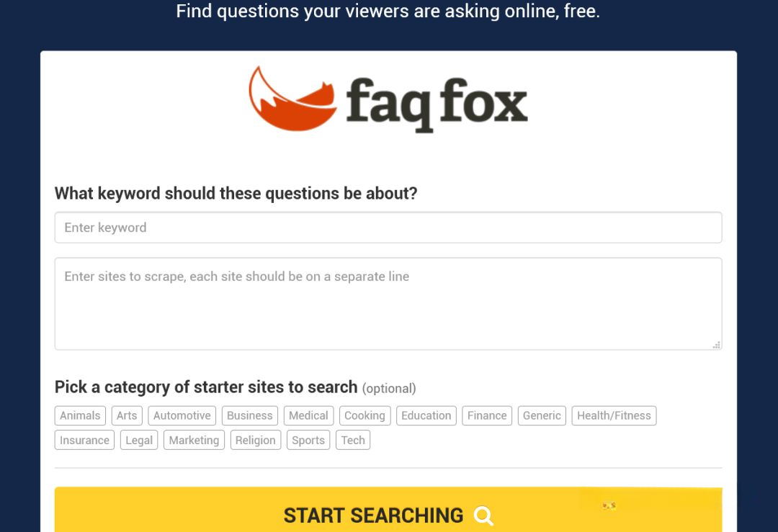Select the Finance category
This screenshot has height=532, width=778.
[x=487, y=415]
